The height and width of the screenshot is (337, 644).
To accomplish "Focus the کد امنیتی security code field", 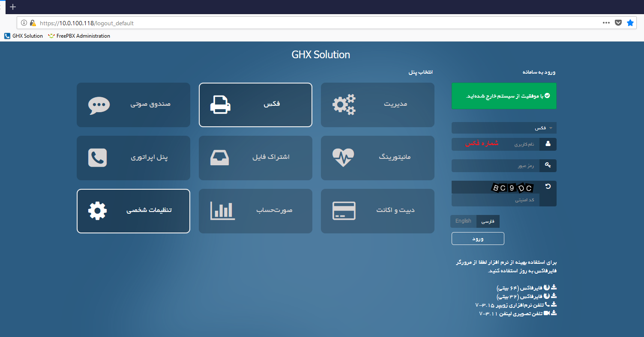I will (x=496, y=200).
